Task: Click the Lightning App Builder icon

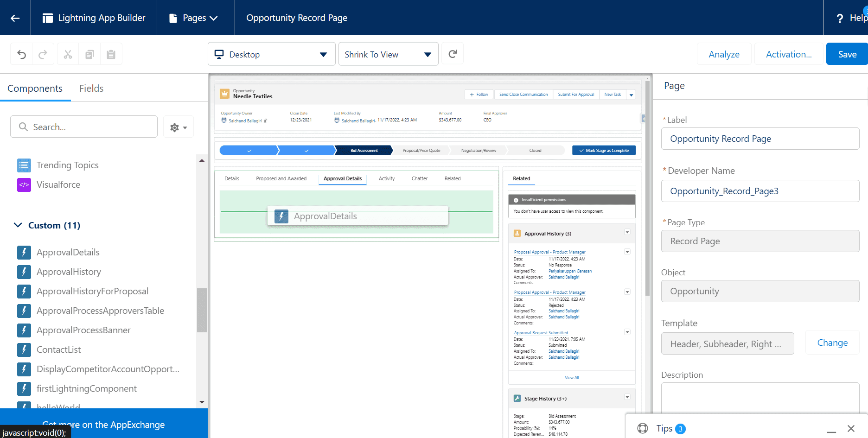Action: (48, 18)
